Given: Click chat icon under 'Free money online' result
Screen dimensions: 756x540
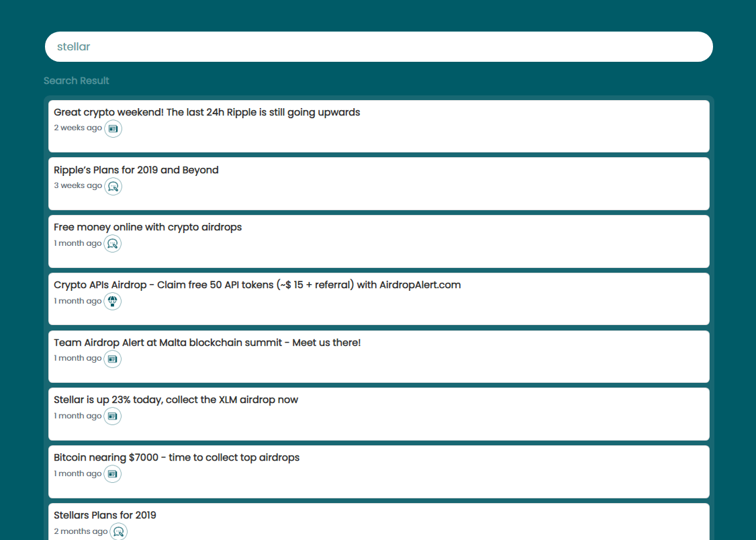Looking at the screenshot, I should pos(112,244).
